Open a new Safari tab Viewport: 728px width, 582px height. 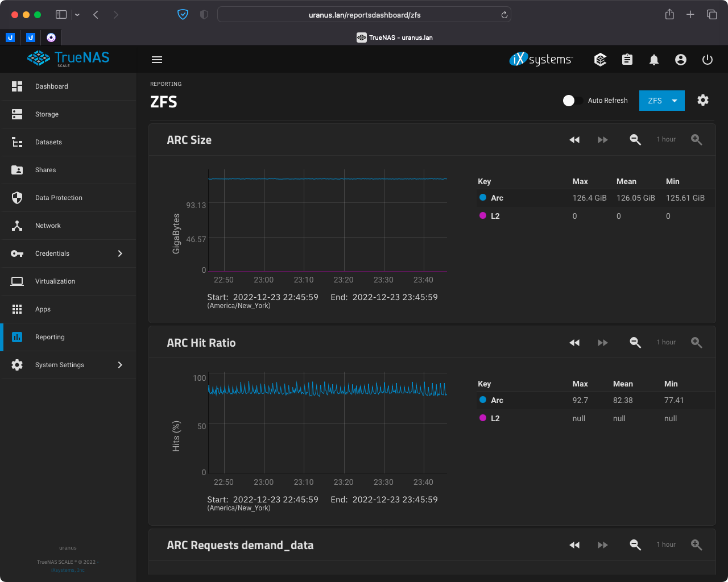[x=690, y=14]
